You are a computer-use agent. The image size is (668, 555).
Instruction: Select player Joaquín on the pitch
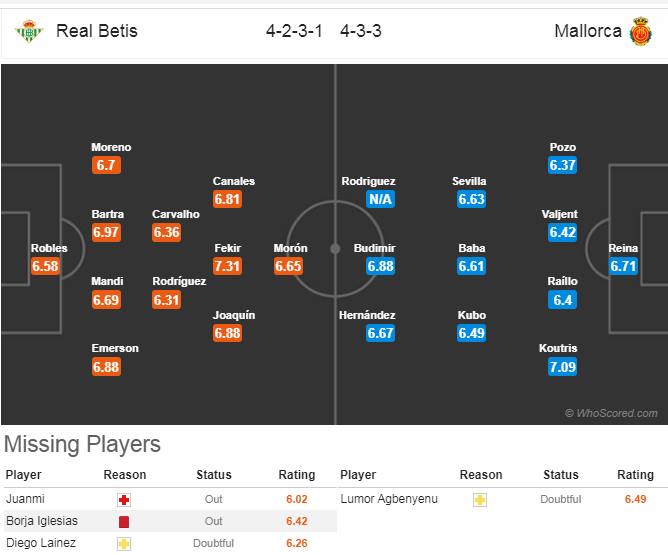[x=234, y=315]
